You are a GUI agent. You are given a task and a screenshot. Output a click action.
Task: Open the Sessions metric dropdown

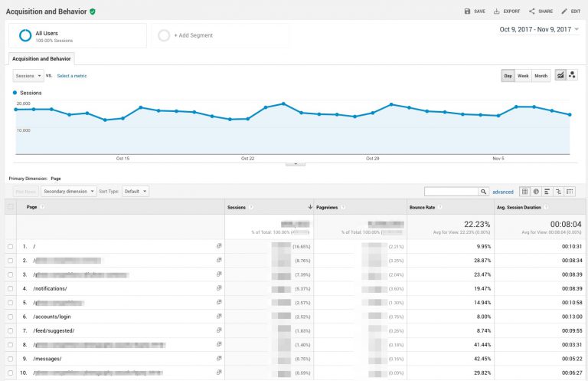pyautogui.click(x=28, y=76)
